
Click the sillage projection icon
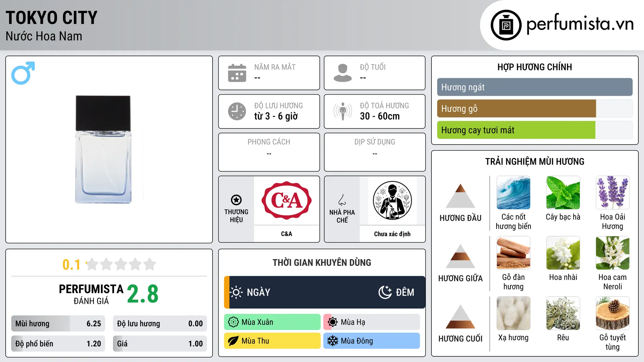point(343,111)
